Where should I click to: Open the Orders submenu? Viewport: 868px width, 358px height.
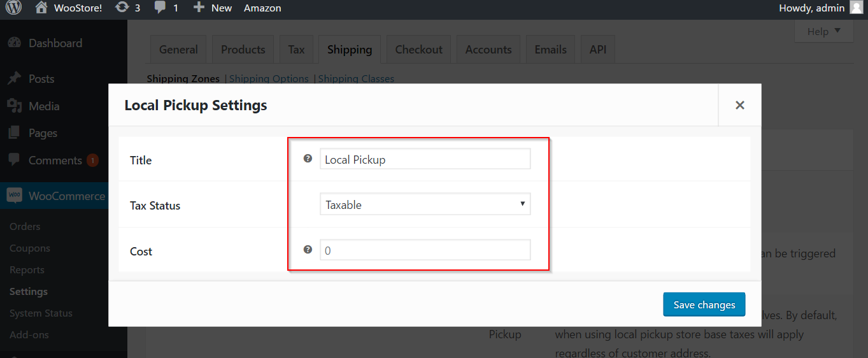(25, 227)
